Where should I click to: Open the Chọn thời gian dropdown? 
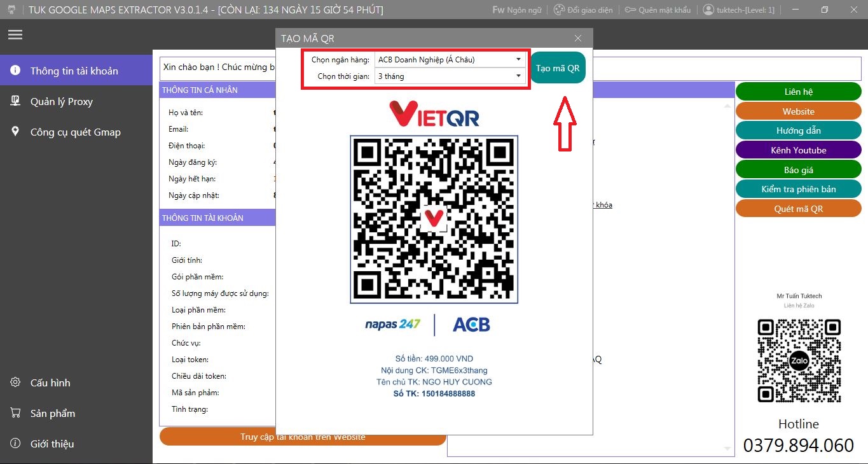[450, 76]
